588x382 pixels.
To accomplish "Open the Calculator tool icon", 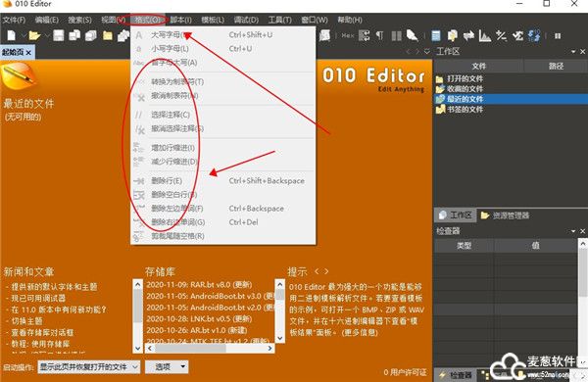I will tap(436, 35).
